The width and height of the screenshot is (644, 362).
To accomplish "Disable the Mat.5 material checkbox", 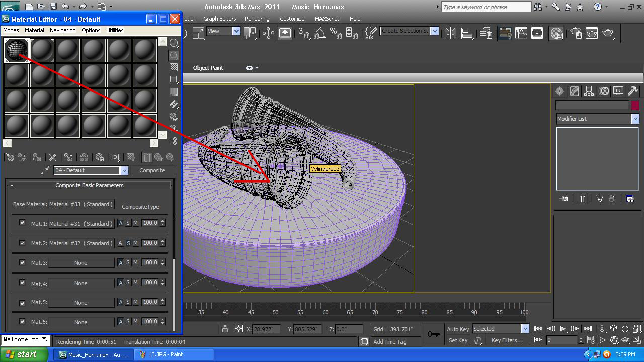I will coord(22,302).
